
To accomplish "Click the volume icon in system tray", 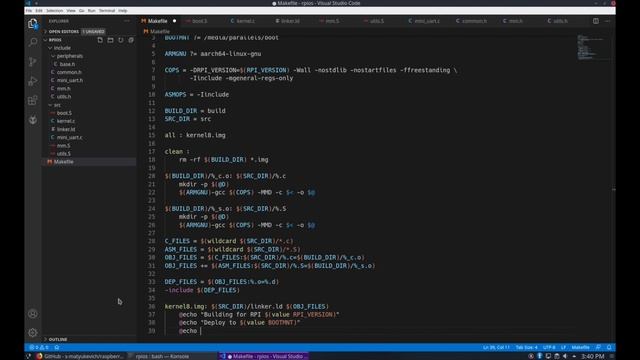I will [565, 356].
